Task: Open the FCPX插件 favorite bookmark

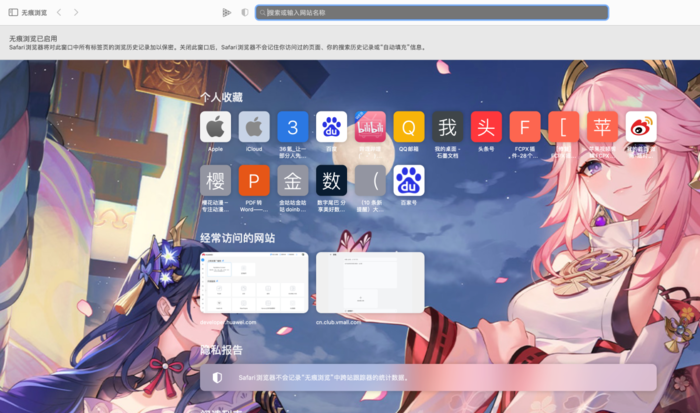Action: point(524,127)
